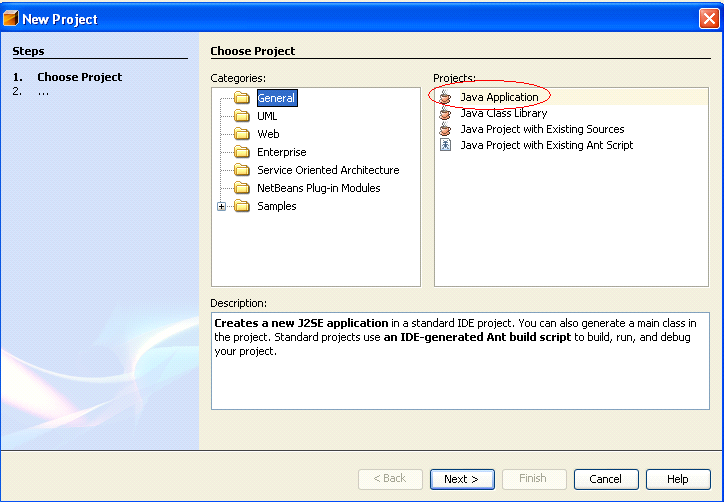Choose Java Application project type

pos(499,97)
